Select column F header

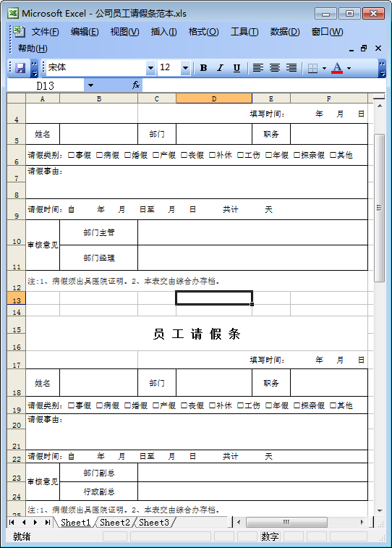pos(329,98)
